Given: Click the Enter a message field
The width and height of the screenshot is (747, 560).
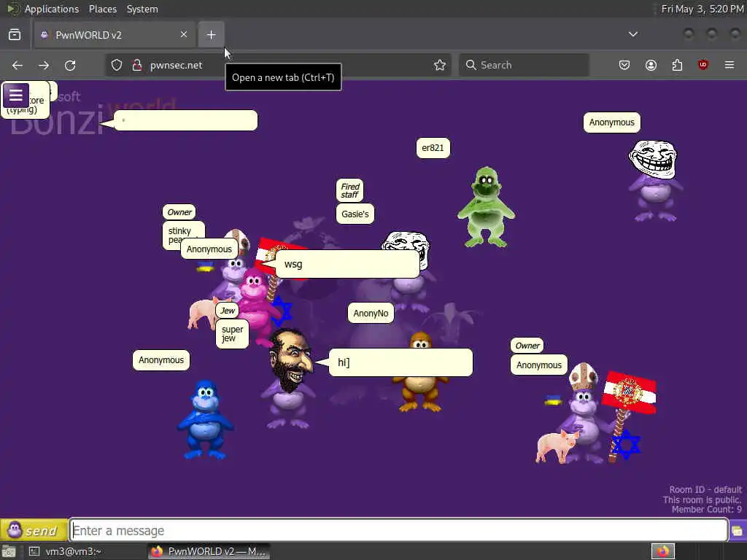Looking at the screenshot, I should [399, 530].
